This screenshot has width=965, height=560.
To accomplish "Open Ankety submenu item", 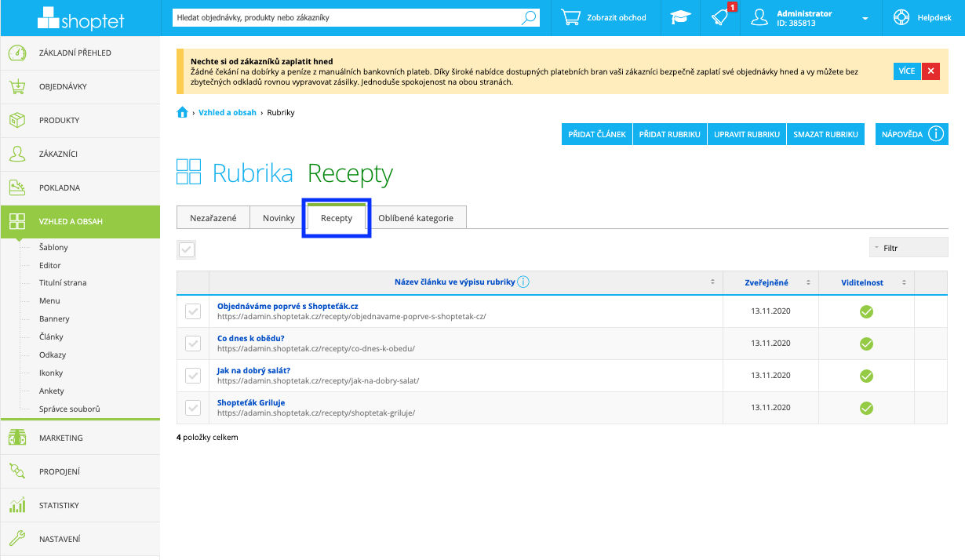I will click(x=52, y=391).
